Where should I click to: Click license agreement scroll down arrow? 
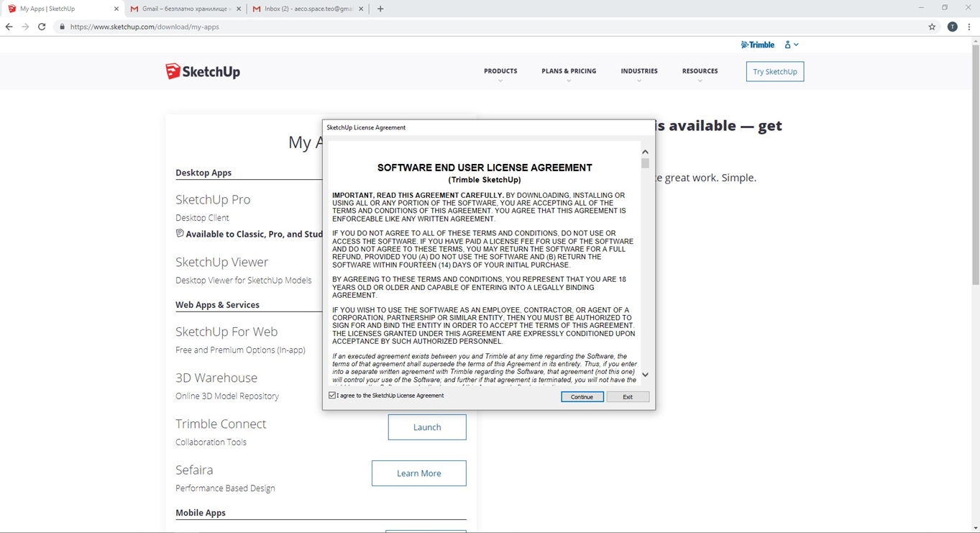(645, 375)
